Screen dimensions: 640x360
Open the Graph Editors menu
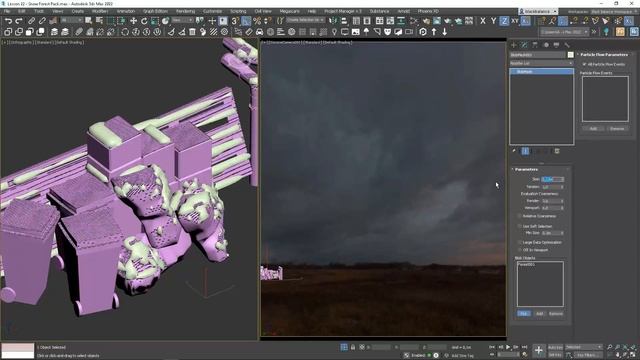[155, 11]
